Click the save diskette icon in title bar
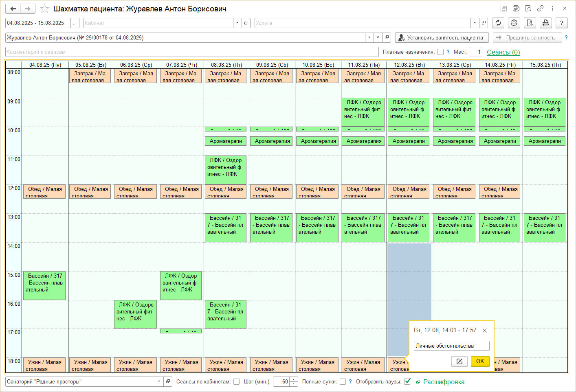Image resolution: width=576 pixels, height=392 pixels. [x=504, y=9]
